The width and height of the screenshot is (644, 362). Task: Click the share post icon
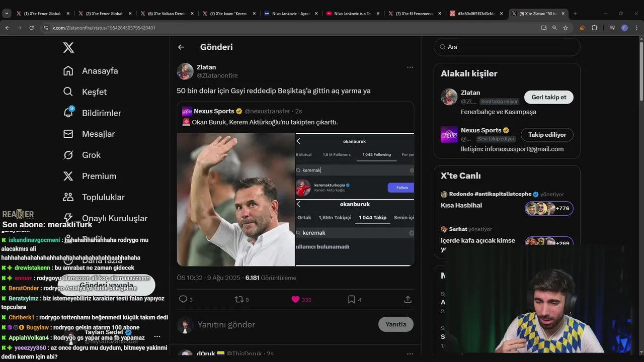408,299
